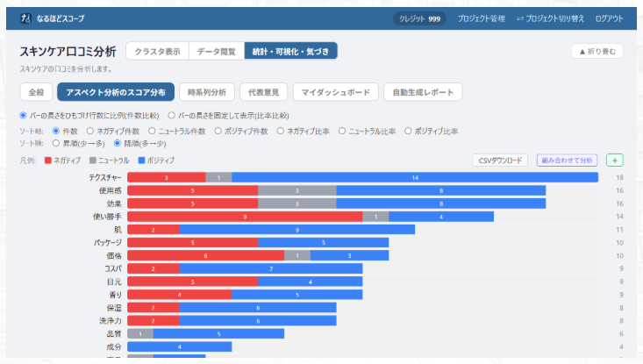
Task: Click the green plus button
Action: [614, 161]
